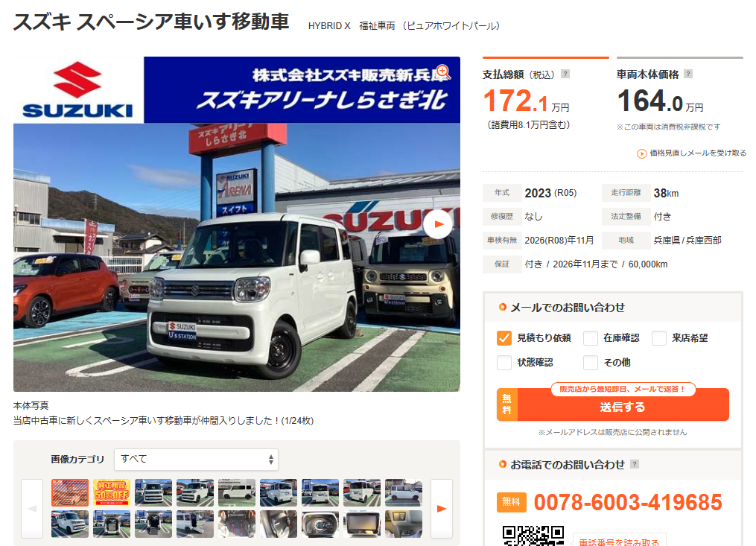
Task: Enable the その他 checkbox
Action: [591, 362]
